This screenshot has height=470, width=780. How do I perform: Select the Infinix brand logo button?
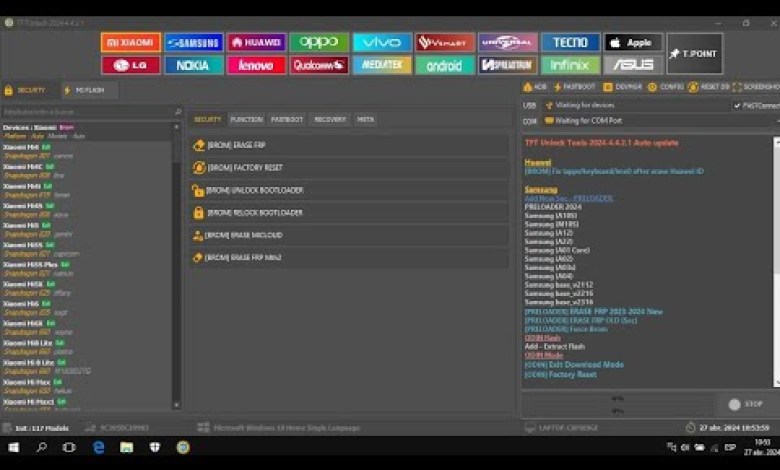(570, 65)
